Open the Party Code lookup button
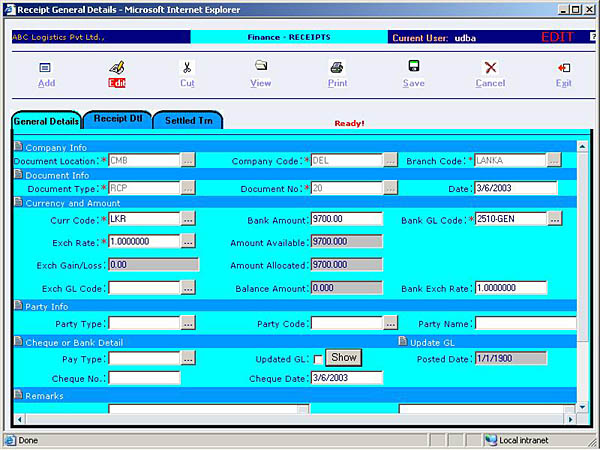This screenshot has height=450, width=600. tap(390, 323)
